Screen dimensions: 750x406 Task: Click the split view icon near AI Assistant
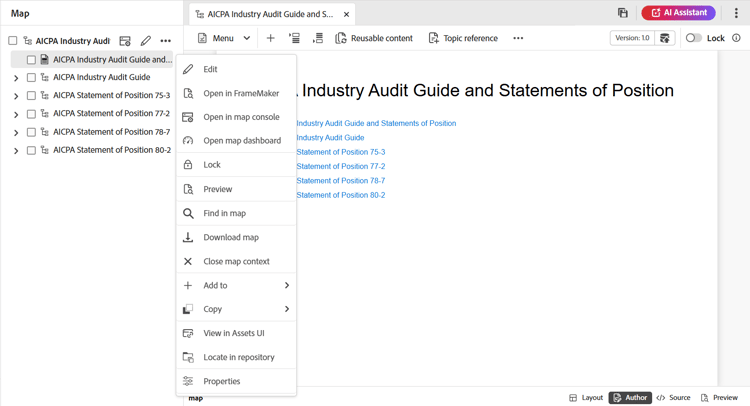[622, 13]
